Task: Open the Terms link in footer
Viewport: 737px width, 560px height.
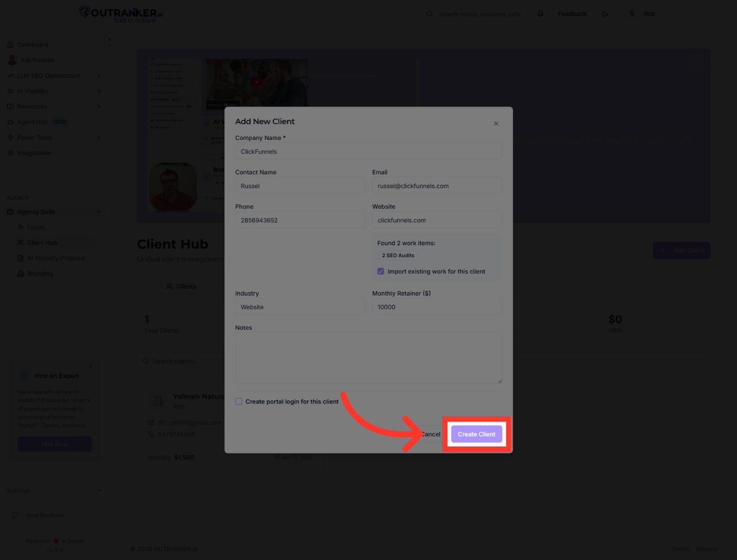Action: click(x=681, y=549)
